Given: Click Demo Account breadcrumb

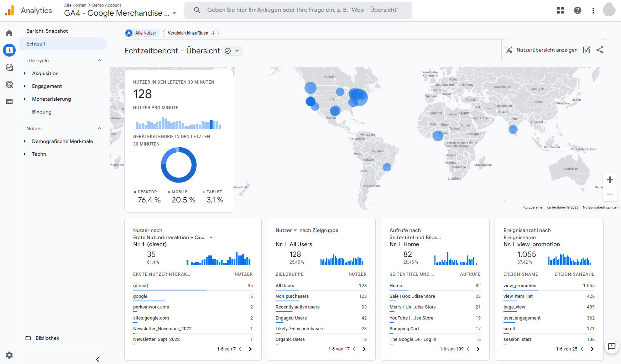Looking at the screenshot, I should point(106,5).
